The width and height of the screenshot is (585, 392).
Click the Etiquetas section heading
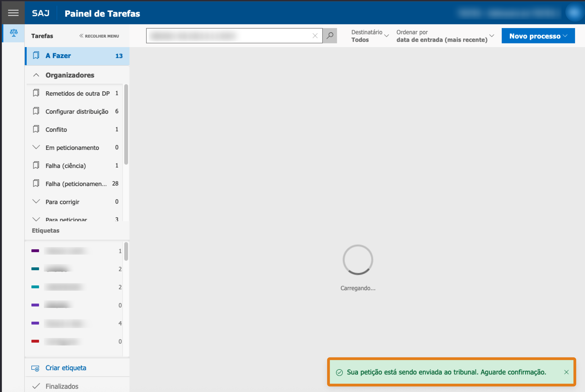tap(45, 230)
